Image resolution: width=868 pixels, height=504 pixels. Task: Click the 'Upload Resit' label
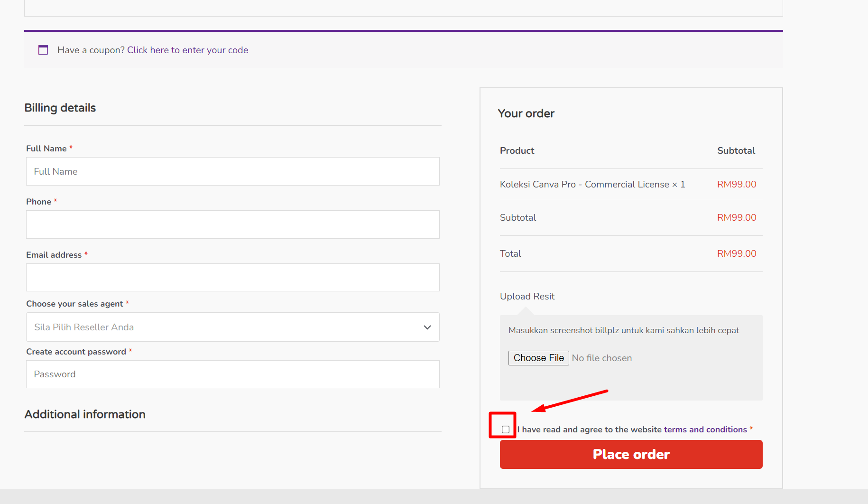pos(527,296)
